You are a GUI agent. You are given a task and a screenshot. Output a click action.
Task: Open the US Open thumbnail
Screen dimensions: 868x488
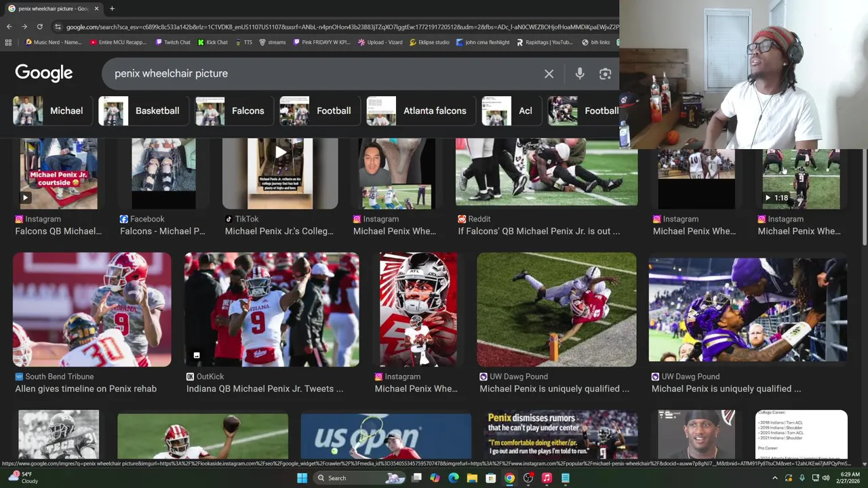coord(386,436)
